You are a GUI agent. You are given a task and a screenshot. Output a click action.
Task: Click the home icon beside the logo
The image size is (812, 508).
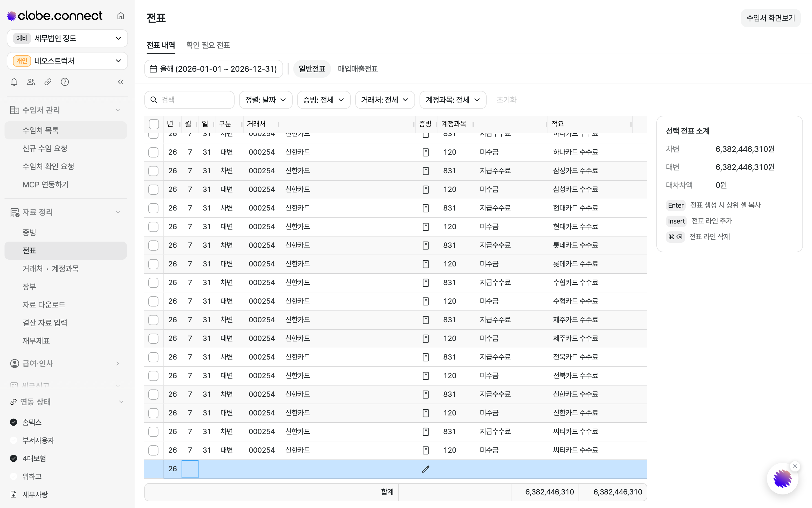pos(120,16)
